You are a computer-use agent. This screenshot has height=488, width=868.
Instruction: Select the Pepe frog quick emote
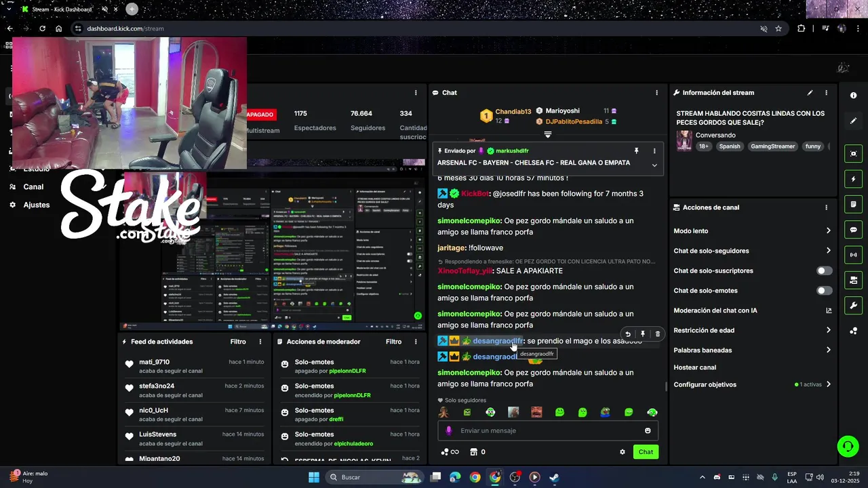[606, 412]
